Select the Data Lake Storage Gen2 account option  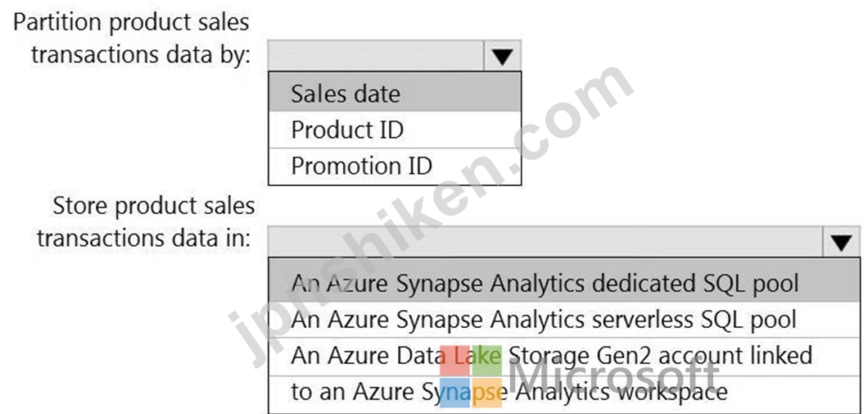(563, 375)
